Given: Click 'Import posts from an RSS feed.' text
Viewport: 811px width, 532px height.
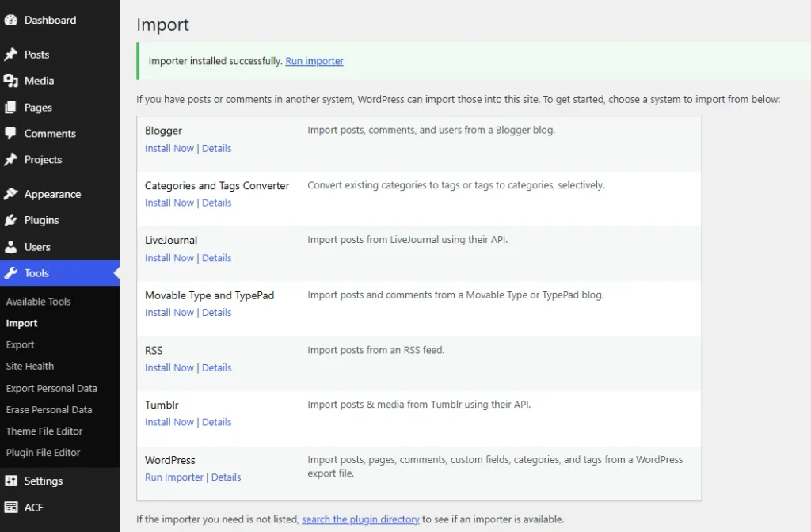Looking at the screenshot, I should (376, 350).
